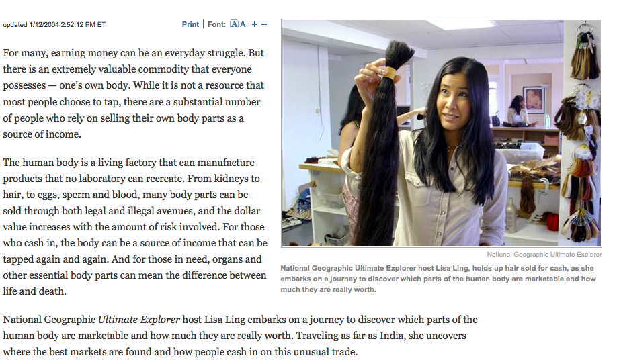
Task: Click the paragraph starting 'For many, earning money'
Action: [x=134, y=93]
